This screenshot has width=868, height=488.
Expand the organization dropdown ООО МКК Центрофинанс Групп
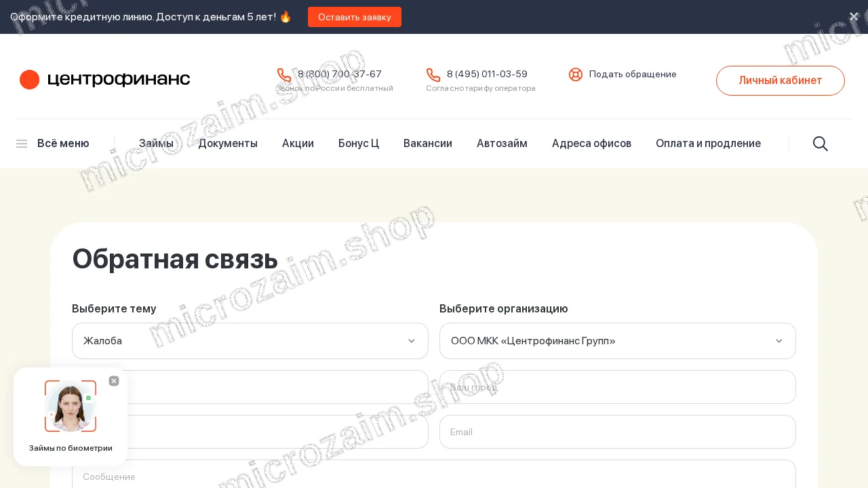click(618, 341)
